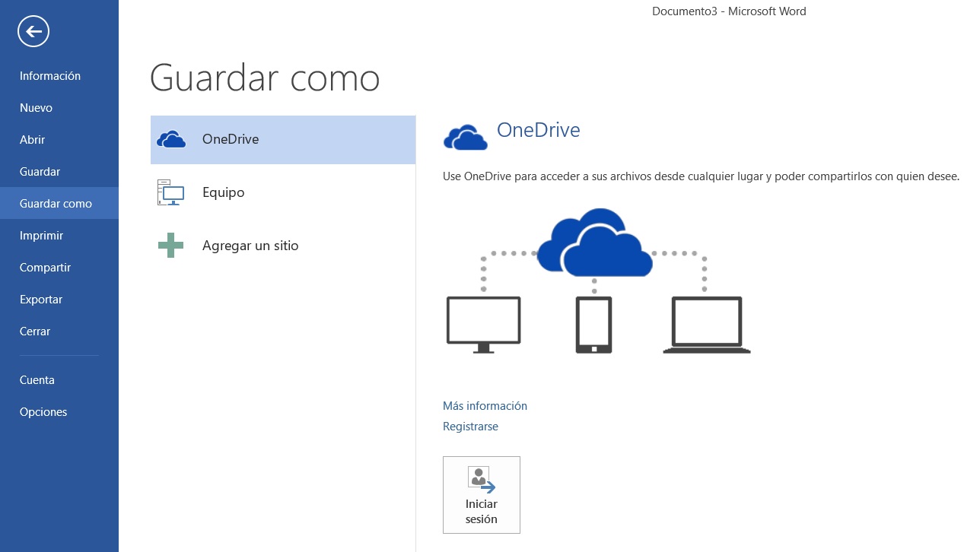Open the Exportar page
980x552 pixels.
coord(59,300)
